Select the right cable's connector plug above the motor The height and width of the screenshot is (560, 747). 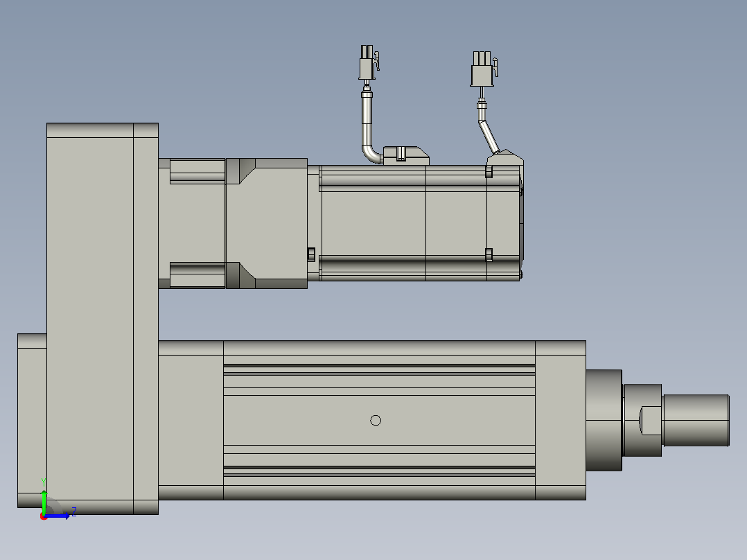484,69
